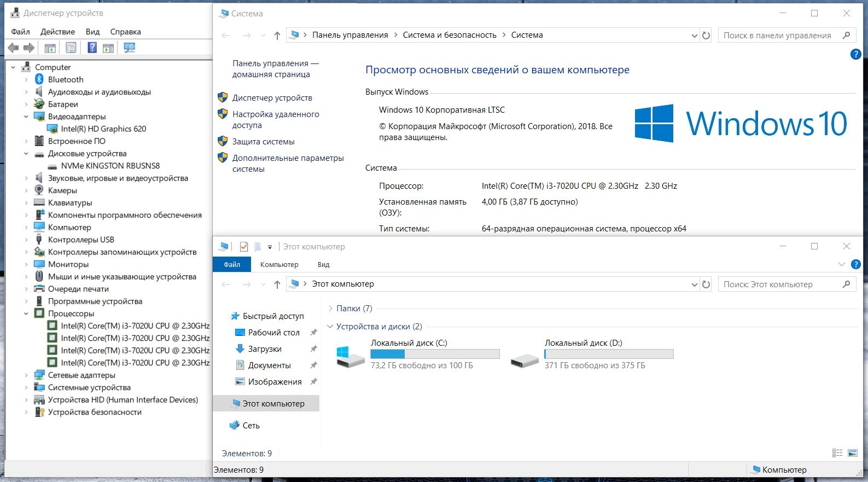868x482 pixels.
Task: Expand the Сетевые адаптеры node
Action: pyautogui.click(x=26, y=375)
